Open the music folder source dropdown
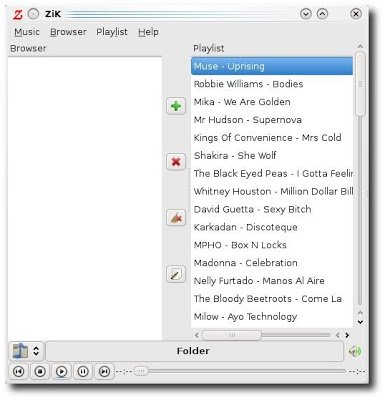This screenshot has width=385, height=400. pos(26,351)
